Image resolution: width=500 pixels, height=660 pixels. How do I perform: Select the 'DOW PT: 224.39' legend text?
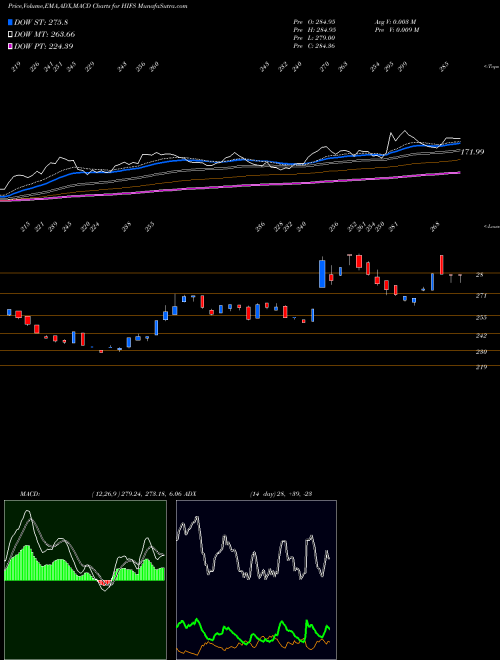(x=44, y=46)
